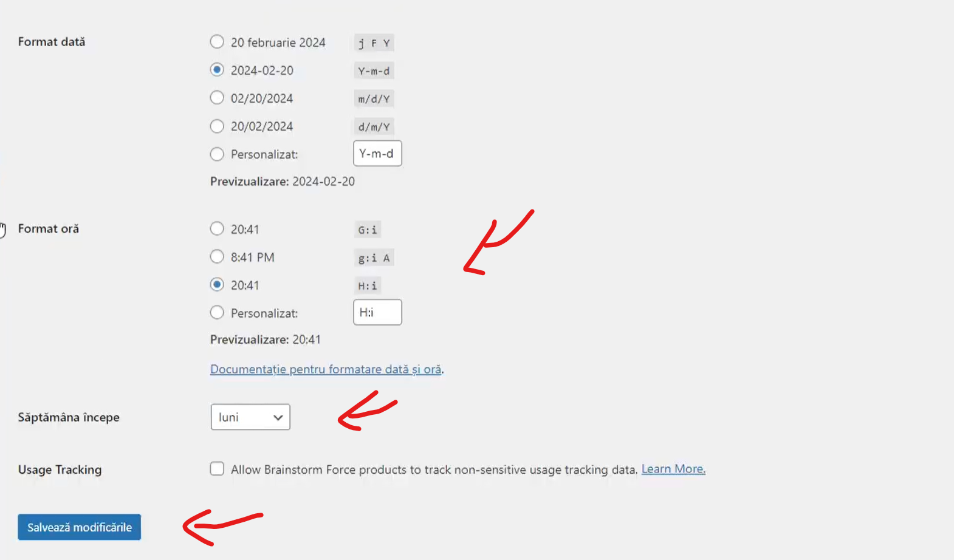
Task: Select the Personalizat radio under Format dată
Action: click(217, 154)
